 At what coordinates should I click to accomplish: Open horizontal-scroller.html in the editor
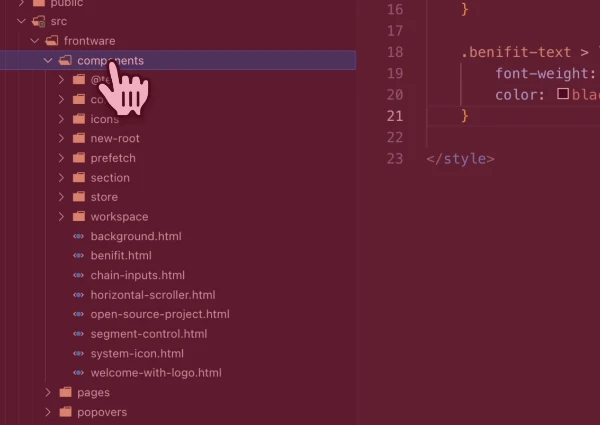pyautogui.click(x=152, y=295)
